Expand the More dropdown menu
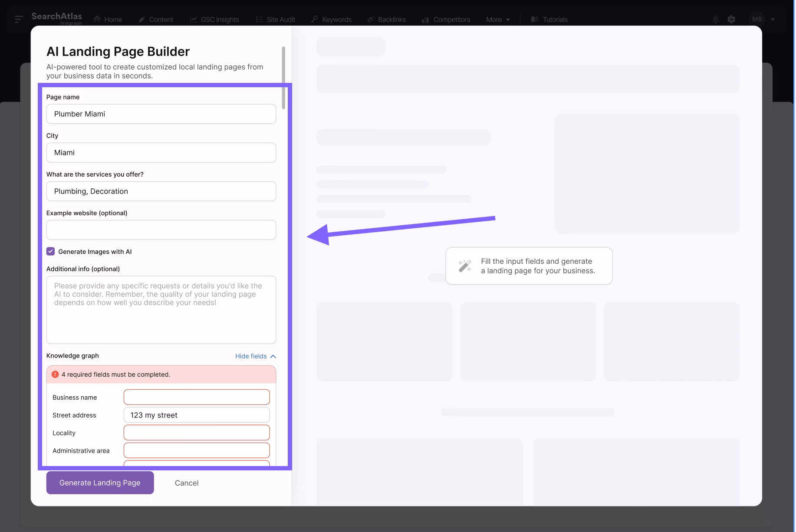The height and width of the screenshot is (532, 796). coord(498,20)
